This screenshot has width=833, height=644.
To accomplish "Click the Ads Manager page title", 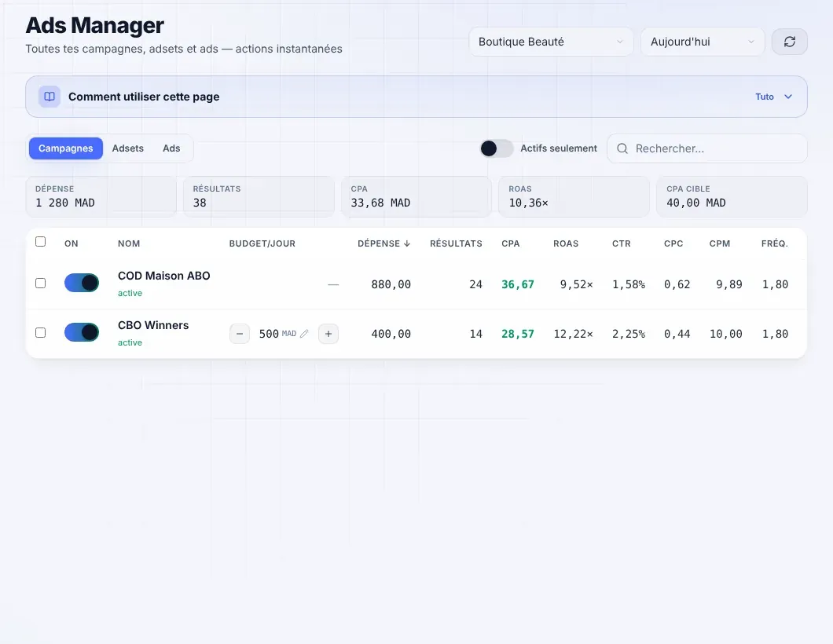I will pos(94,25).
